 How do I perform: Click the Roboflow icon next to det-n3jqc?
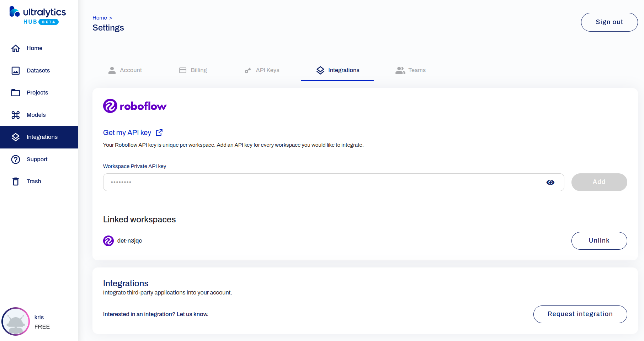tap(108, 241)
